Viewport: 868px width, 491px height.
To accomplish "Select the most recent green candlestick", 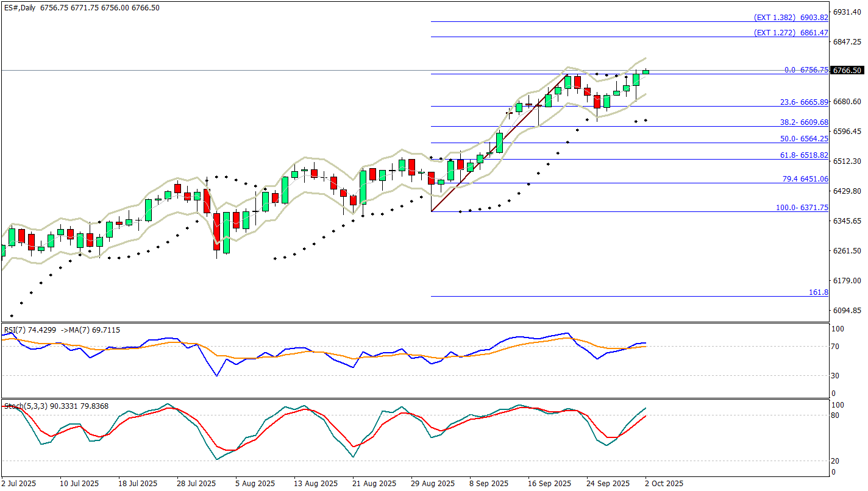I will click(x=646, y=72).
